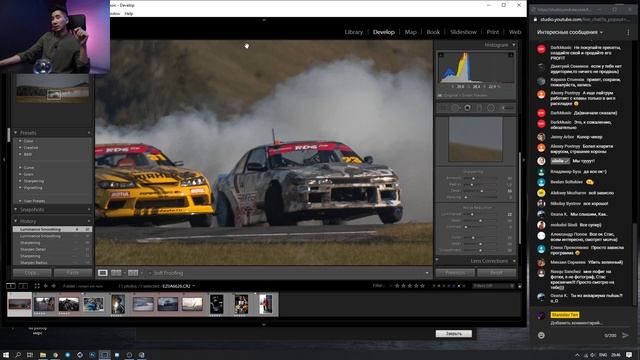Select the Spot Removal tool

click(x=455, y=108)
